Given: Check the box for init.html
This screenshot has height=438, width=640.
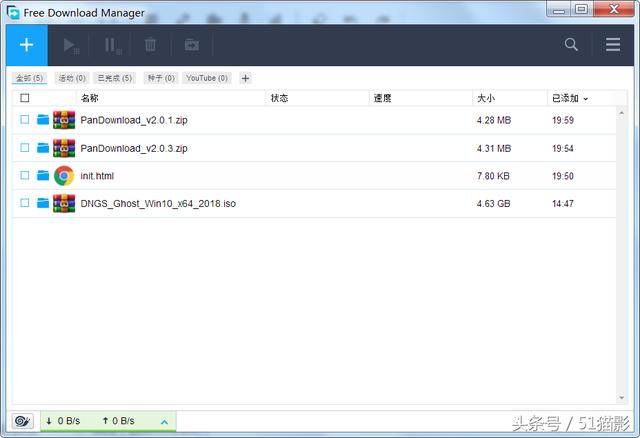Looking at the screenshot, I should pos(25,175).
